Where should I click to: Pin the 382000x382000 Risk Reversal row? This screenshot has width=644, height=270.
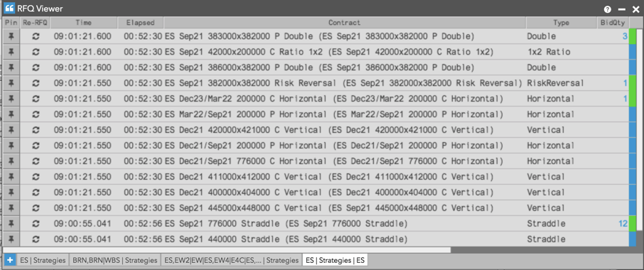coord(11,83)
